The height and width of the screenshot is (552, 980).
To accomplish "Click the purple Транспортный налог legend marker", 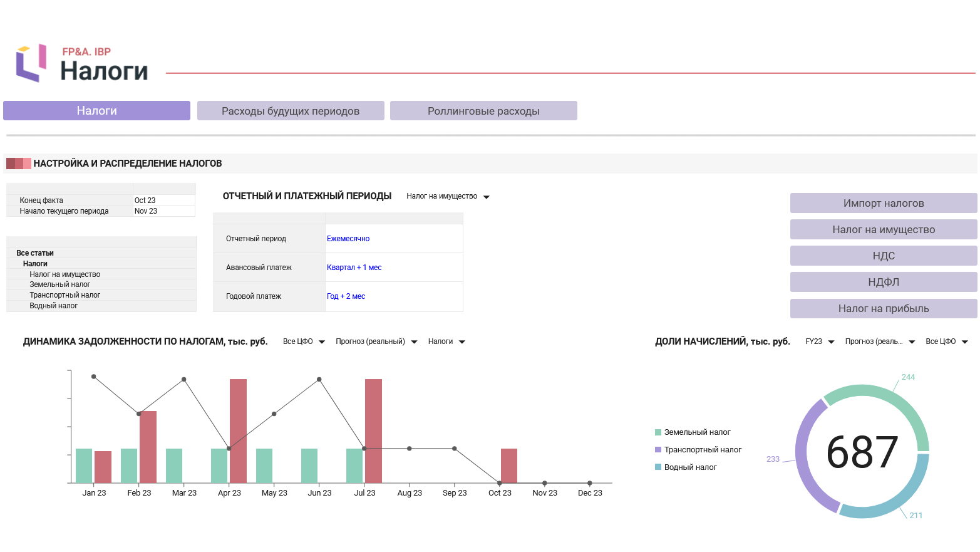I will [658, 450].
